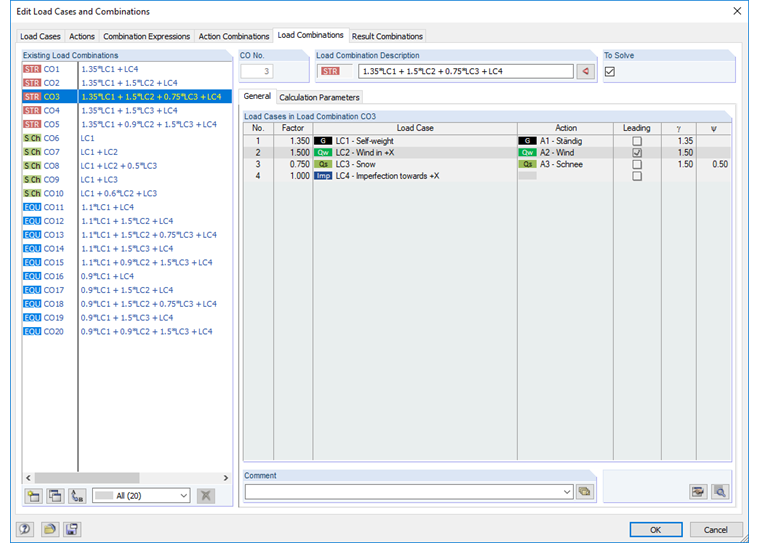Click the EQU badge of CO11
This screenshot has height=543, width=760.
click(x=32, y=207)
